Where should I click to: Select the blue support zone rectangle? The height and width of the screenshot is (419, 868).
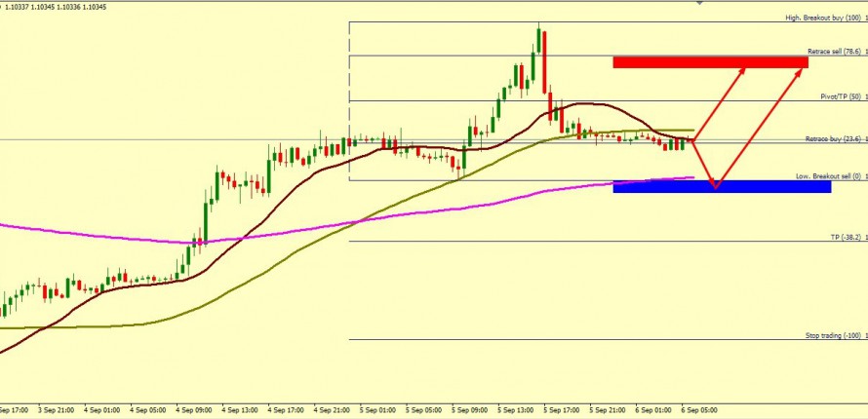722,187
